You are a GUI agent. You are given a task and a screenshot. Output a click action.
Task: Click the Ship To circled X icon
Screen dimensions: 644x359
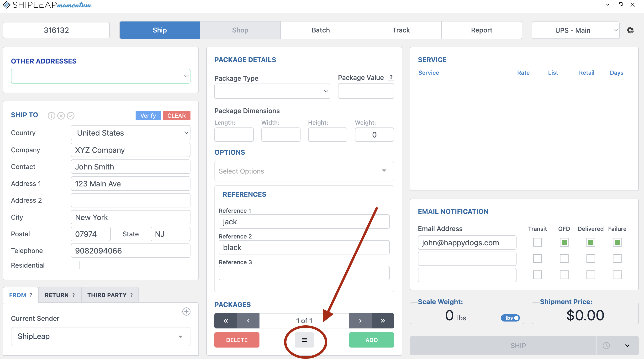(61, 116)
